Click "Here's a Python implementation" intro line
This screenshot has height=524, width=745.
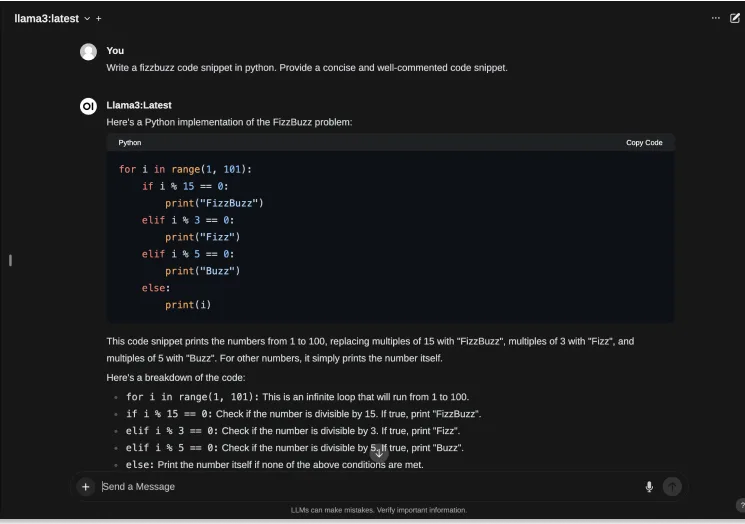pyautogui.click(x=229, y=123)
